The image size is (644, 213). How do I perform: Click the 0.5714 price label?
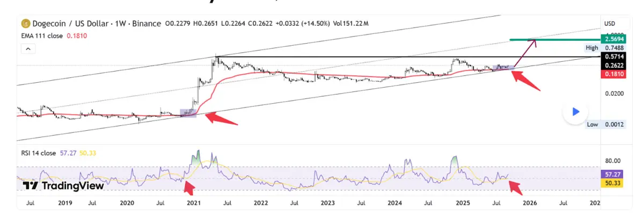click(613, 56)
